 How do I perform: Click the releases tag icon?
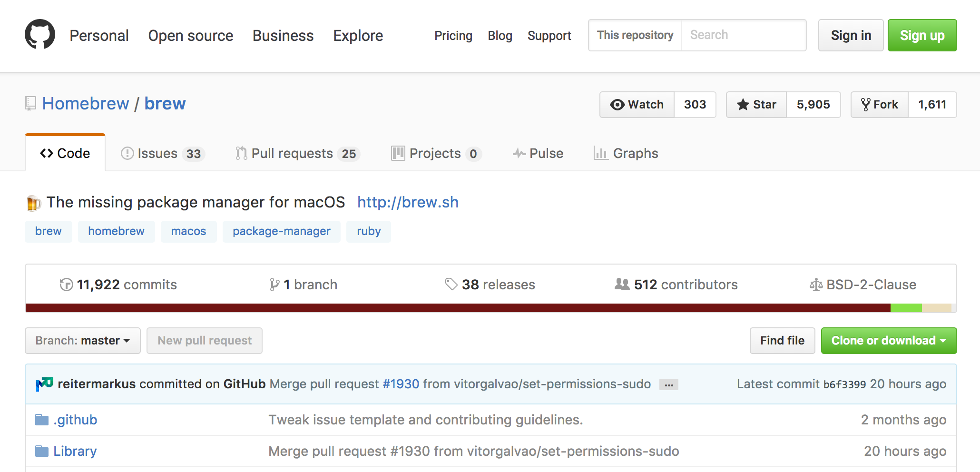click(451, 284)
